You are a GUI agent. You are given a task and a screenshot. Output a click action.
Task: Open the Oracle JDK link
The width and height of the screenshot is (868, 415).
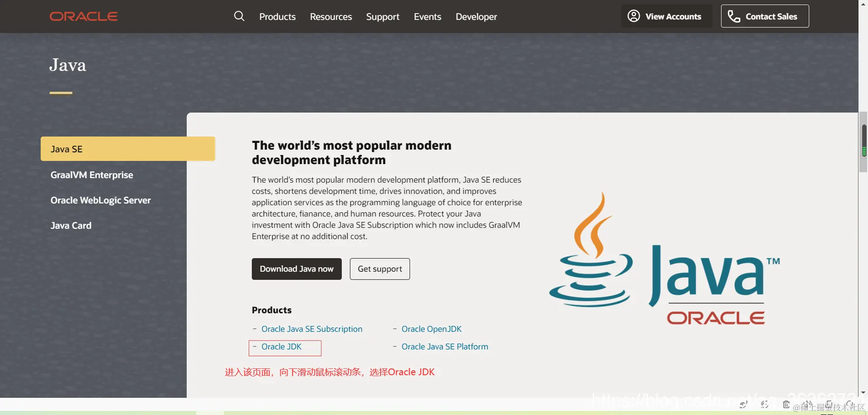(x=281, y=347)
